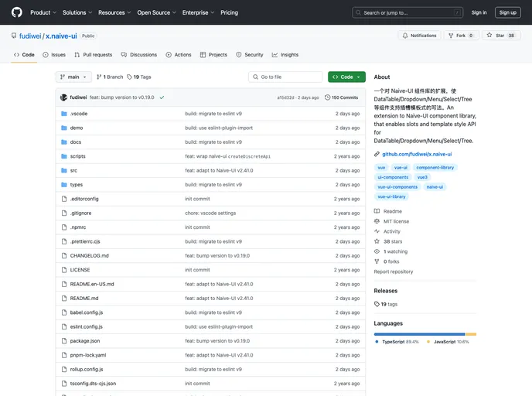Focus the Search or jump to field
Screen dimensions: 532x396
(x=408, y=12)
